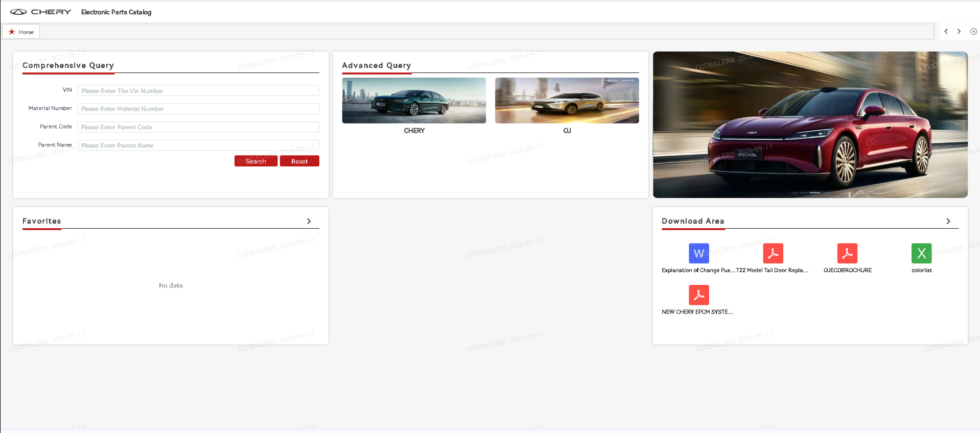Expand the Favorites panel arrow
Image resolution: width=980 pixels, height=433 pixels.
(309, 221)
